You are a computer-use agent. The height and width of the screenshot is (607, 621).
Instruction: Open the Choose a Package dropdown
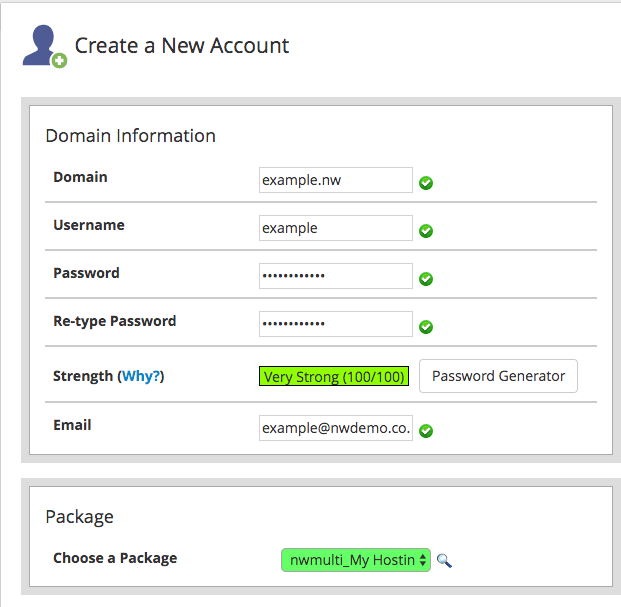[356, 560]
